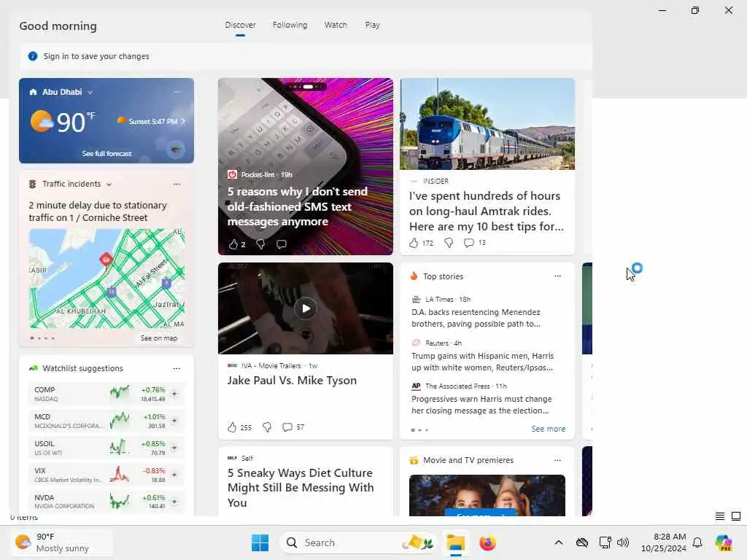The height and width of the screenshot is (560, 747).
Task: Open File Explorer from taskbar
Action: pyautogui.click(x=455, y=542)
